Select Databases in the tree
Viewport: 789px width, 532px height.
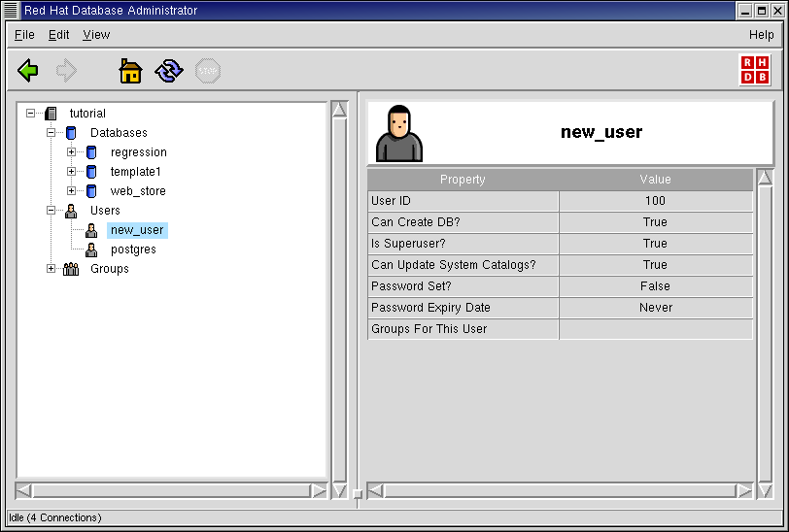pyautogui.click(x=119, y=133)
